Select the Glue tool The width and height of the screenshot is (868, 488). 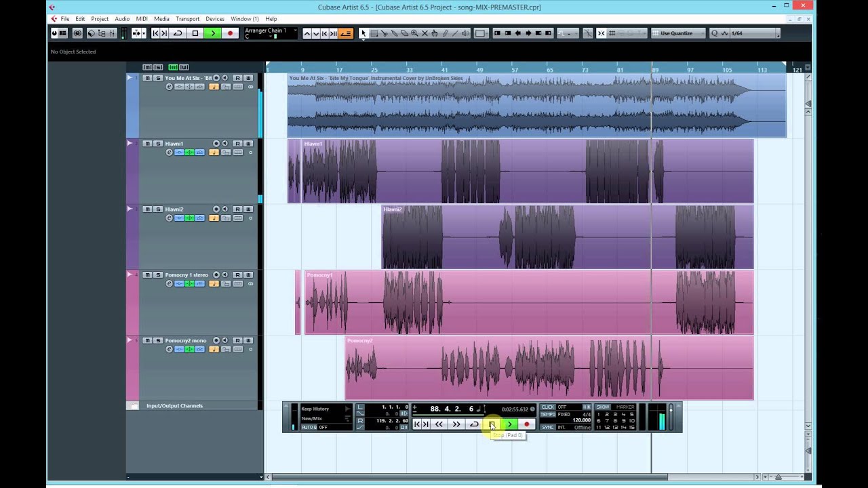coord(394,33)
